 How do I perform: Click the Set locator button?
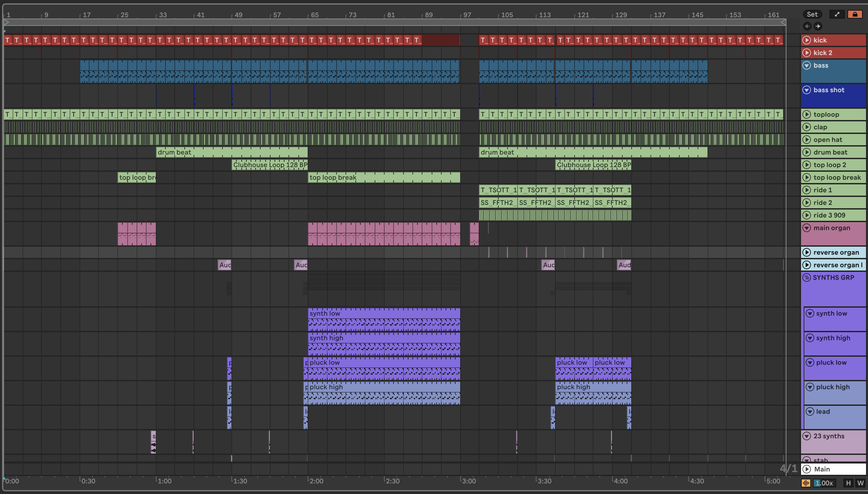click(x=812, y=14)
